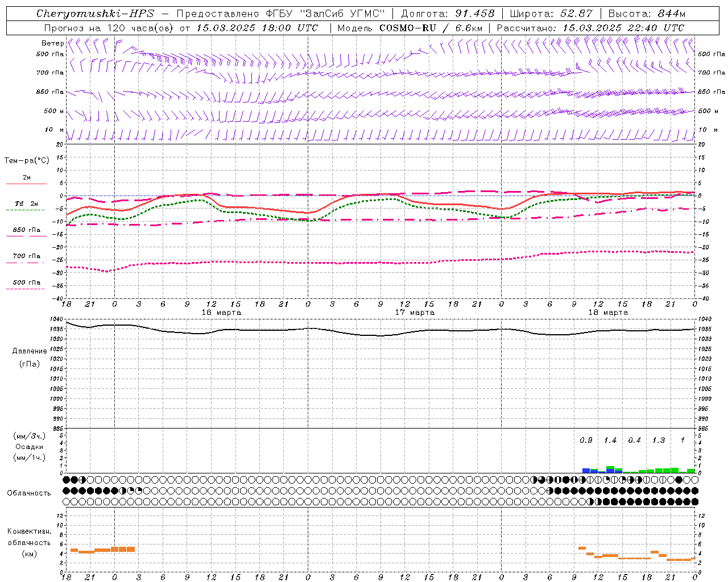Select the Высота: 844м value
Image resolution: width=728 pixels, height=582 pixels.
pyautogui.click(x=647, y=14)
